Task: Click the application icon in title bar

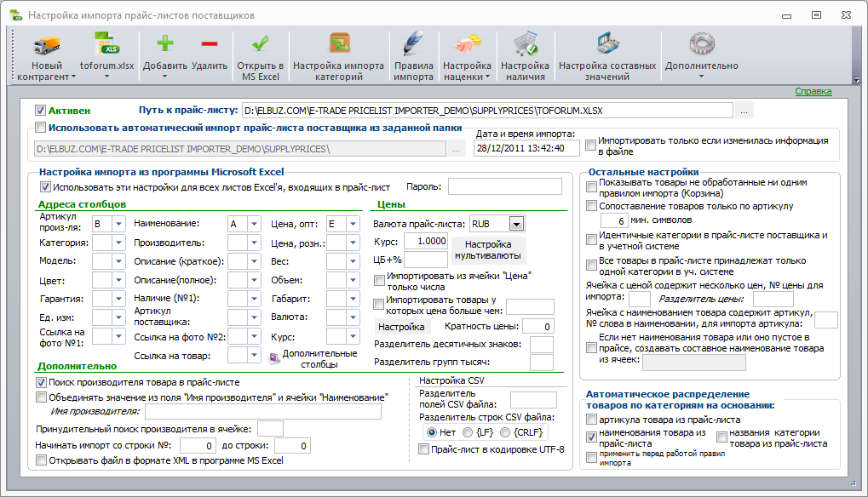Action: tap(16, 15)
